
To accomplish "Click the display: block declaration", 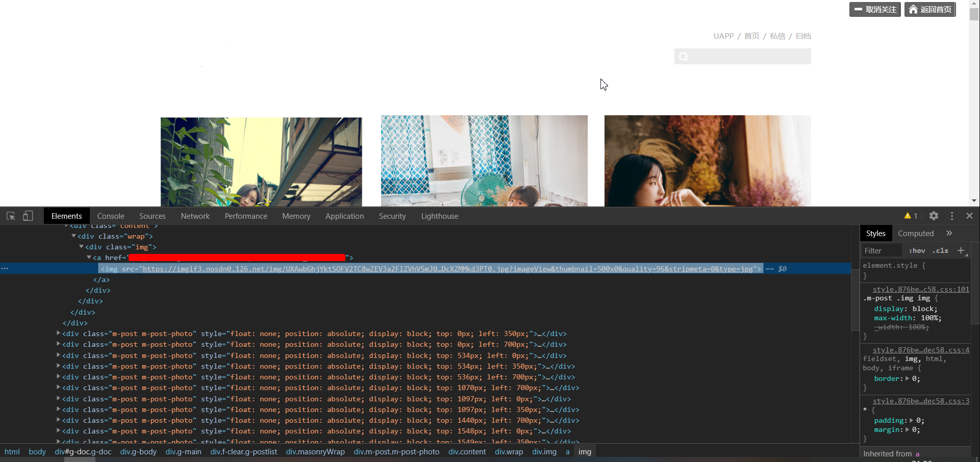I will [x=906, y=309].
